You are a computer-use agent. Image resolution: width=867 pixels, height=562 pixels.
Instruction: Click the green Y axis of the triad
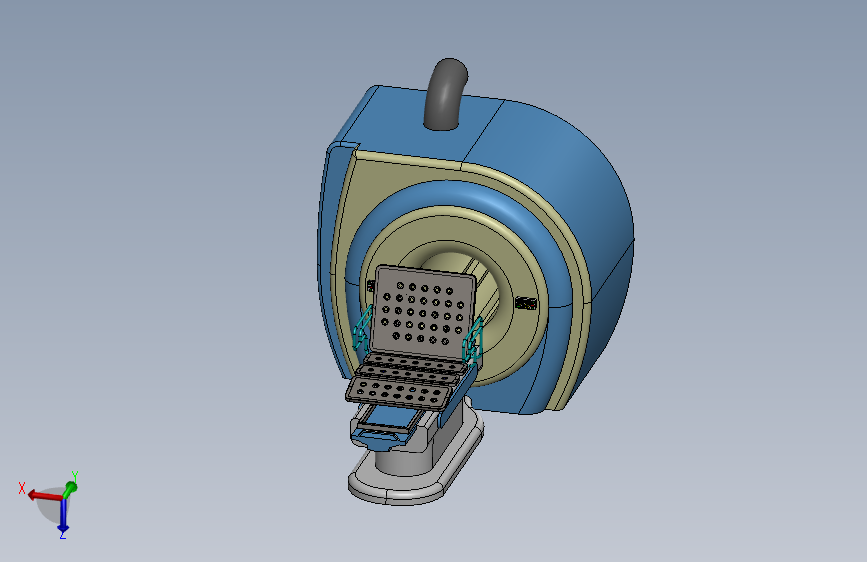coord(70,488)
